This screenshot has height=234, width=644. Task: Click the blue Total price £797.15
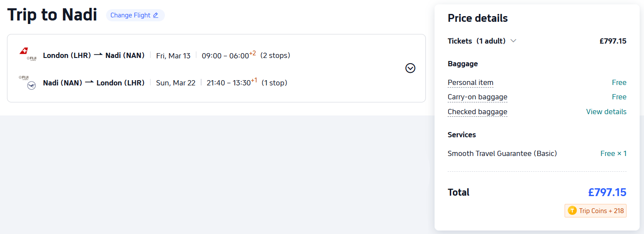pyautogui.click(x=607, y=192)
